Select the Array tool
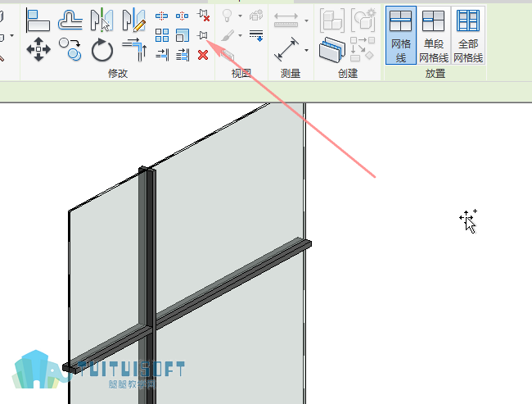The height and width of the screenshot is (404, 532). point(162,35)
